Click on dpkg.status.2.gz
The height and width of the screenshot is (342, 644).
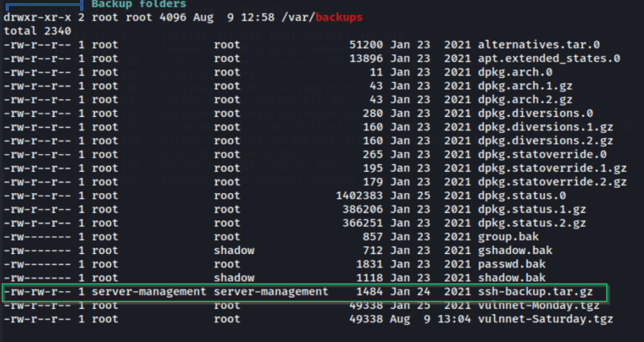pos(532,223)
